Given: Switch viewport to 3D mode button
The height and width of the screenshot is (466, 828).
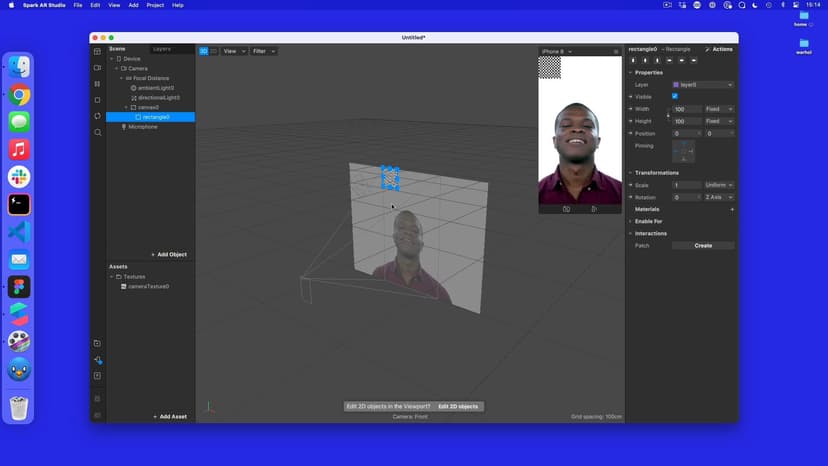Looking at the screenshot, I should coord(204,51).
